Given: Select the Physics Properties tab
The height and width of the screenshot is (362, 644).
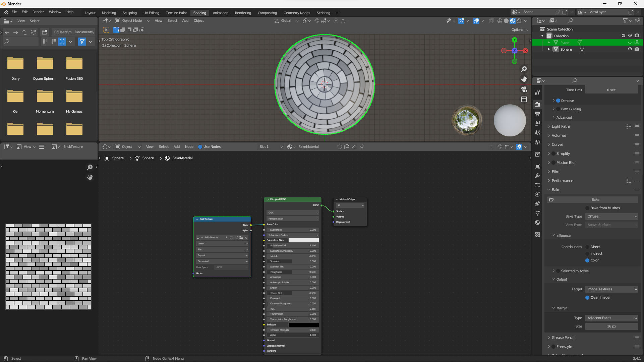Looking at the screenshot, I should point(537,194).
